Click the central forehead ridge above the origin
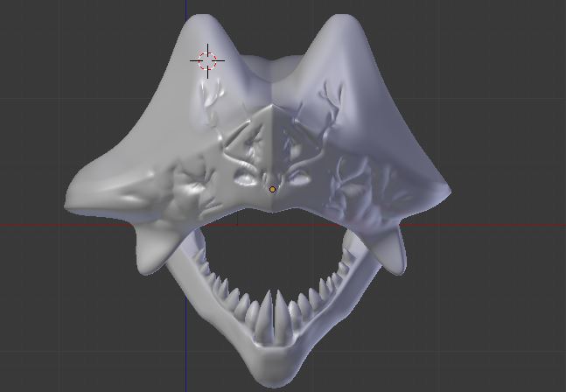This screenshot has width=566, height=392. (275, 131)
